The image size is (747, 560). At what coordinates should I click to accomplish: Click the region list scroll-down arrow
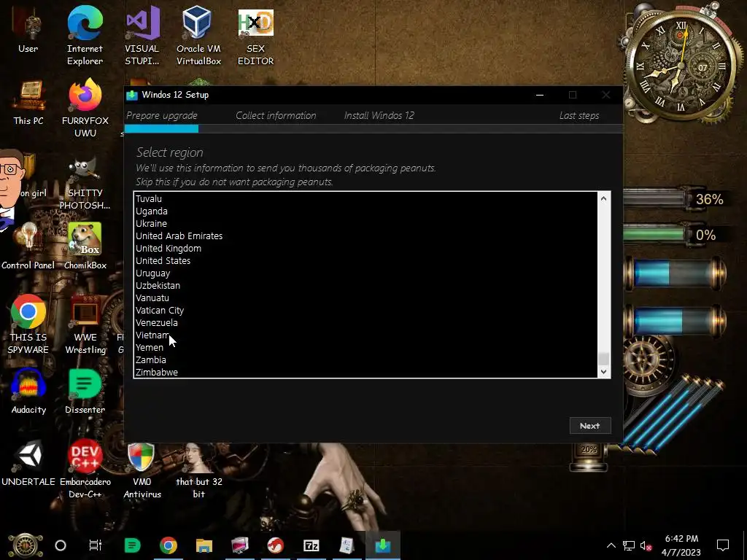[x=603, y=371]
